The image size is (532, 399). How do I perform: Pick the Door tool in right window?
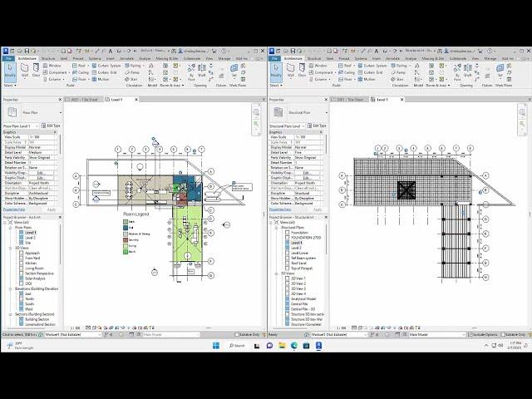coord(302,71)
